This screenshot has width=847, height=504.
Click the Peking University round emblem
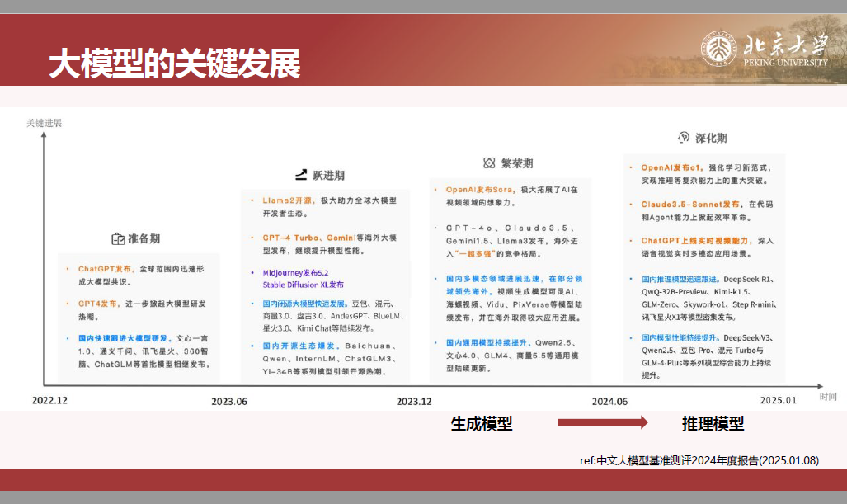(x=718, y=49)
